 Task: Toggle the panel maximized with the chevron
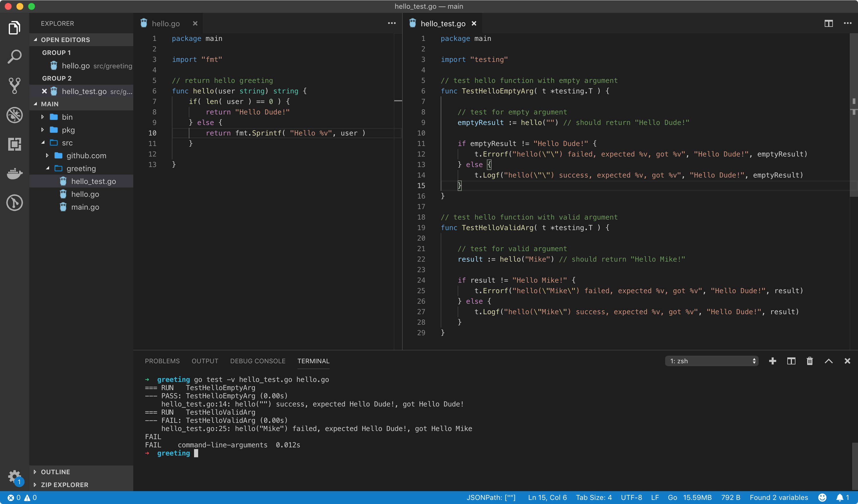[829, 361]
